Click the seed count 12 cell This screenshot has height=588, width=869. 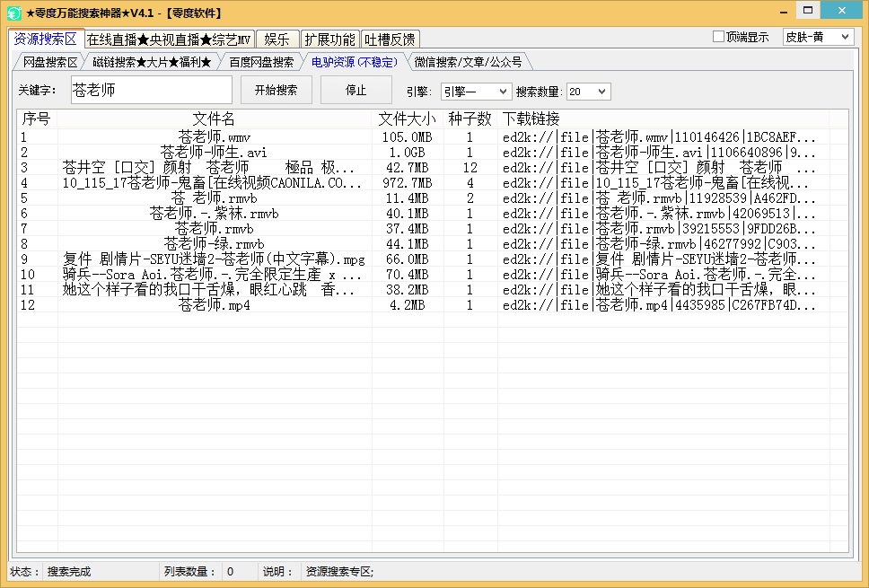[x=470, y=167]
